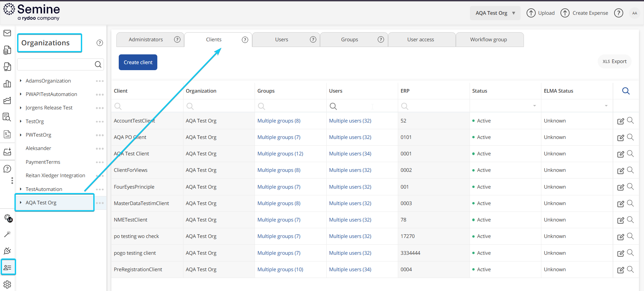Open the Status column filter dropdown
The width and height of the screenshot is (644, 291).
(534, 106)
